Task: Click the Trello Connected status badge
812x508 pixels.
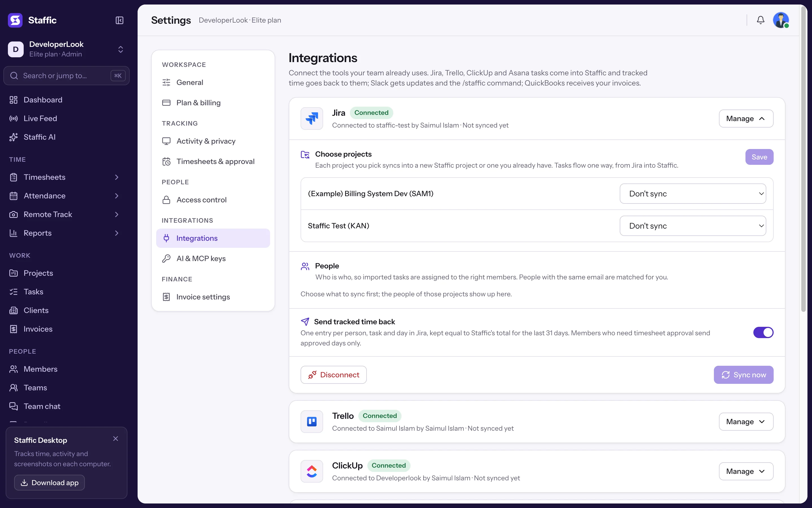Action: [380, 416]
